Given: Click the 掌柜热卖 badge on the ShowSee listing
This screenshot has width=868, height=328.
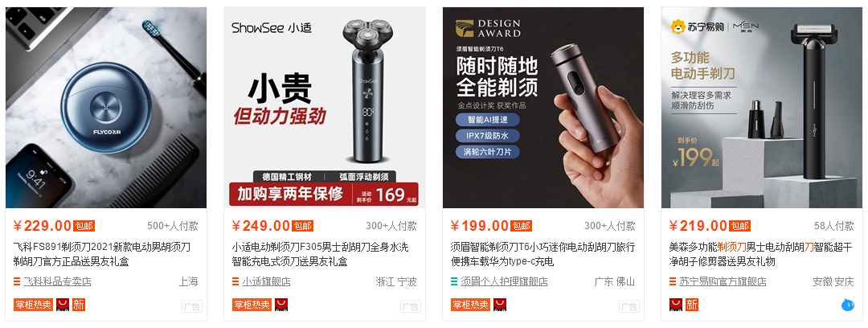Looking at the screenshot, I should [252, 305].
